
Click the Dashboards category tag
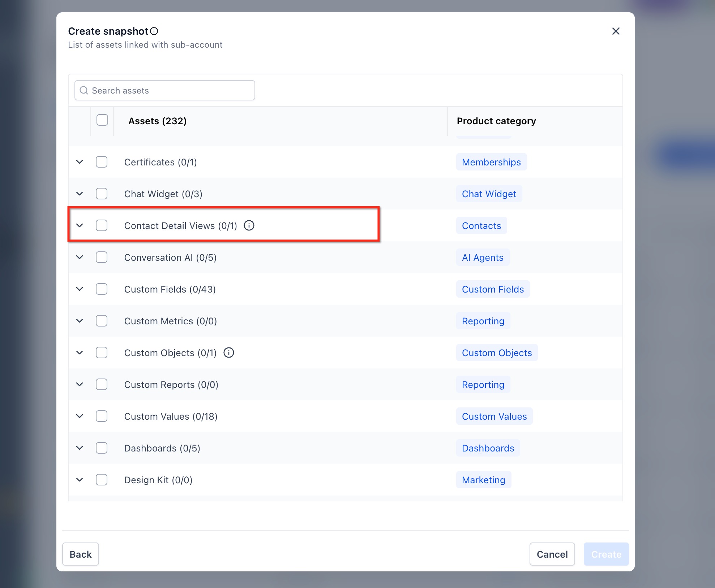click(x=488, y=448)
